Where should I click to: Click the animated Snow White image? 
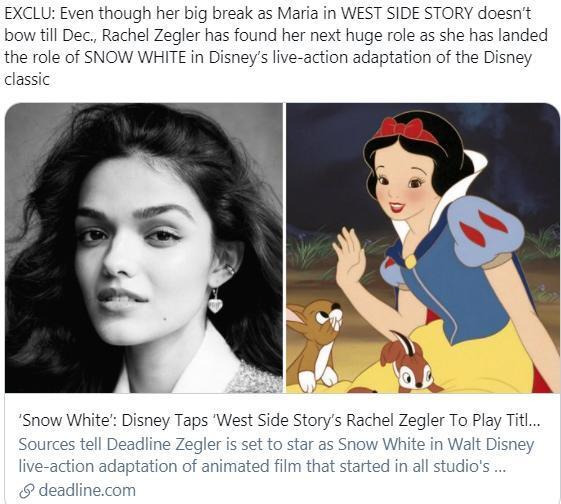click(423, 248)
